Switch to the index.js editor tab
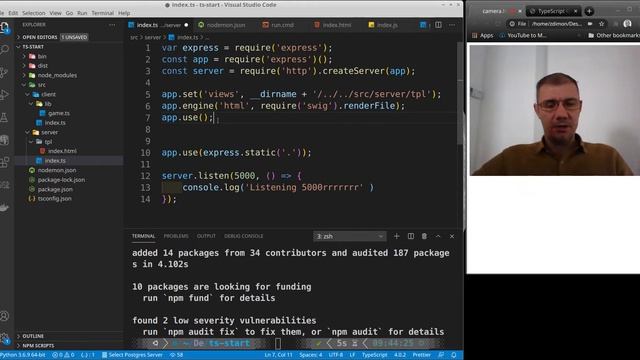 click(x=383, y=25)
